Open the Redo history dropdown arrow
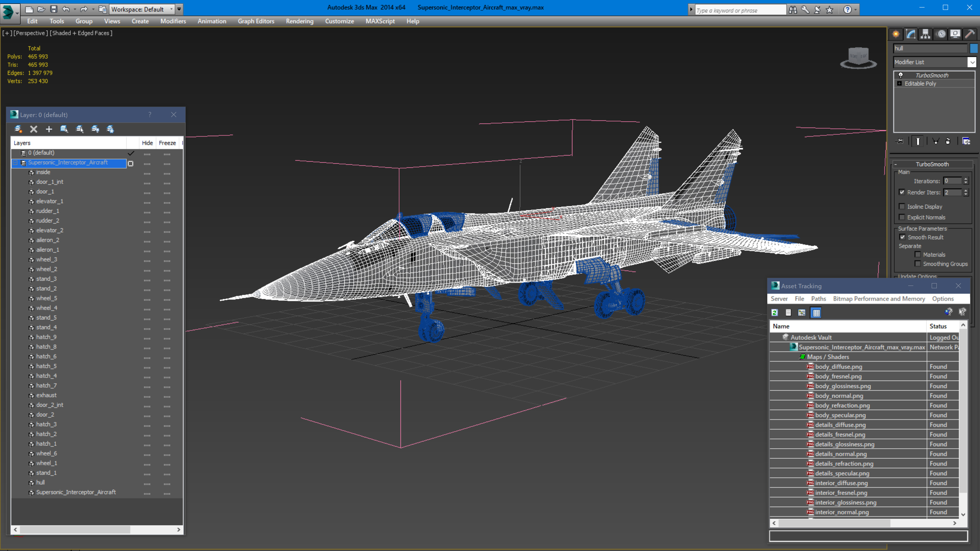Viewport: 980px width, 551px height. [93, 9]
